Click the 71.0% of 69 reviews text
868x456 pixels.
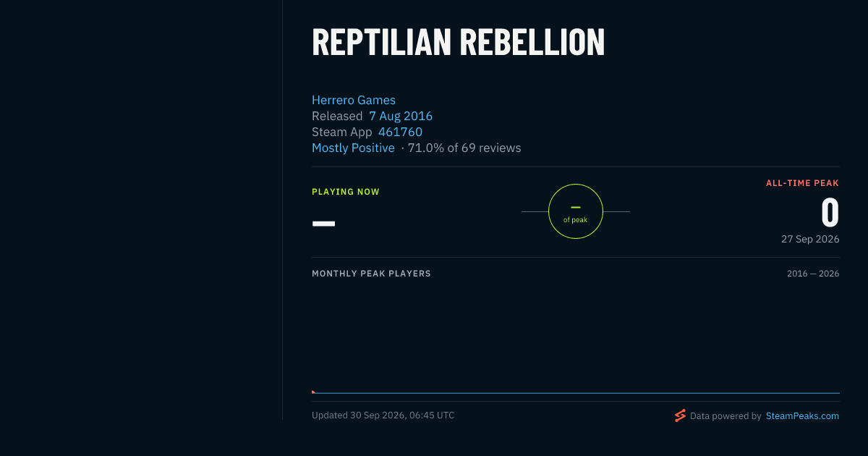point(464,148)
